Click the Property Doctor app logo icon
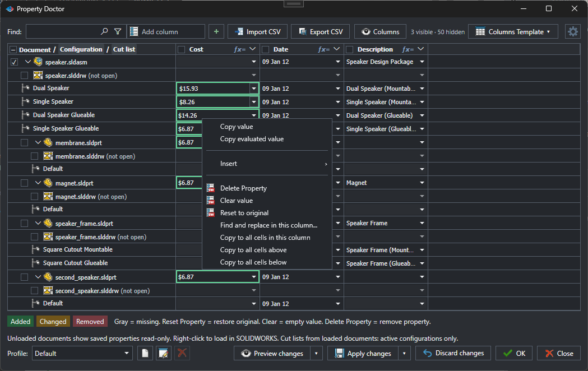 (x=10, y=8)
